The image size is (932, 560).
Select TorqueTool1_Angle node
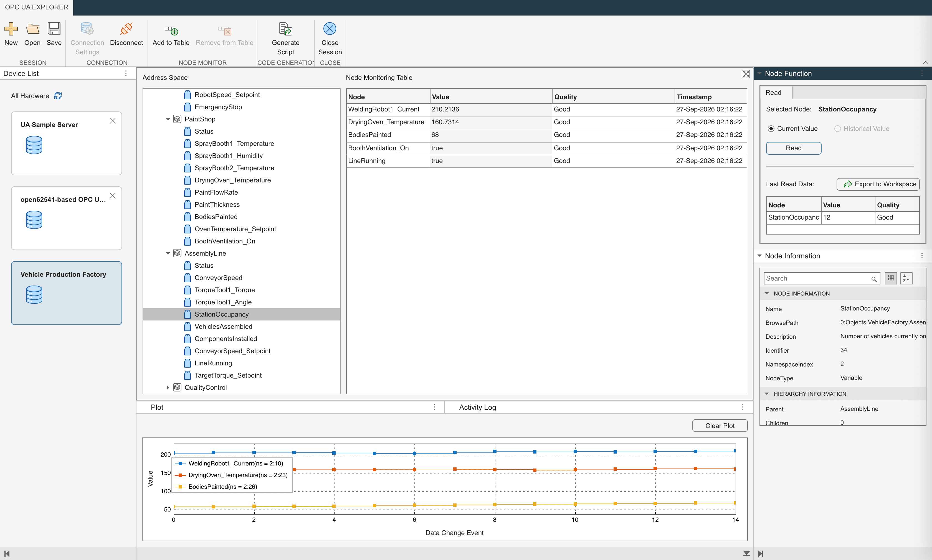coord(223,302)
